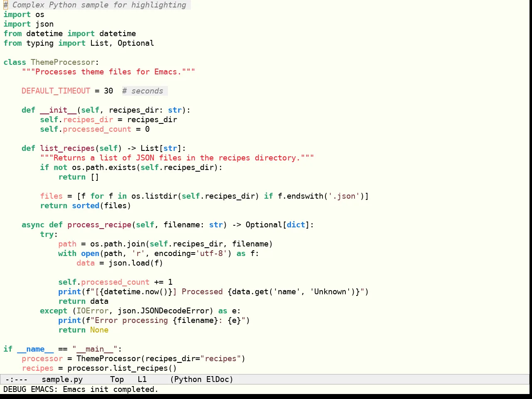Click the 'Optional[dict]' return annotation
Viewport: 532px width, 399px height.
tap(278, 225)
